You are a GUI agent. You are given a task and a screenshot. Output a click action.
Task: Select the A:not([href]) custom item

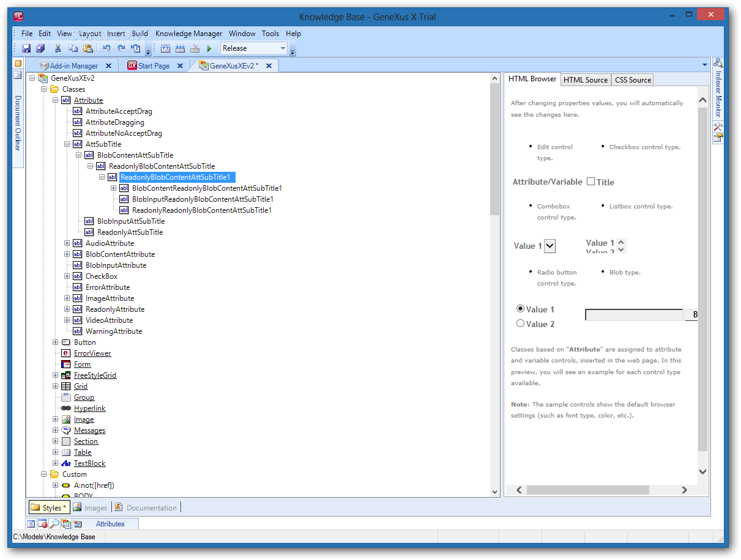pos(94,485)
